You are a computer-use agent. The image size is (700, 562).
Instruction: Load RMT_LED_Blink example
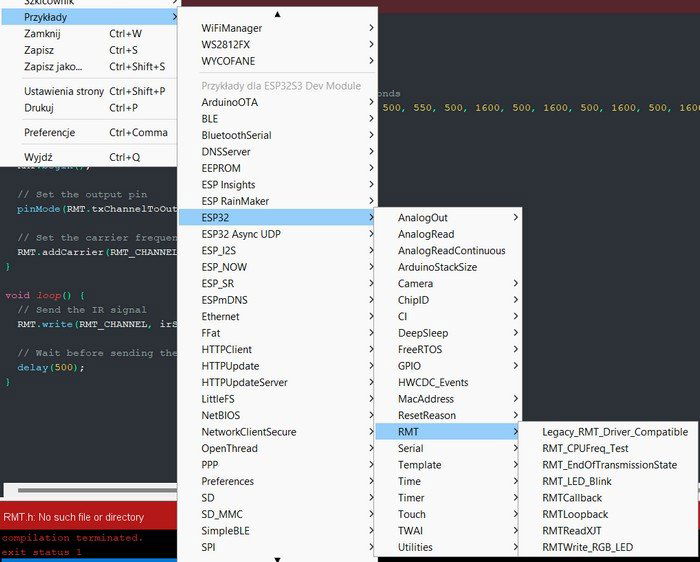608,482
